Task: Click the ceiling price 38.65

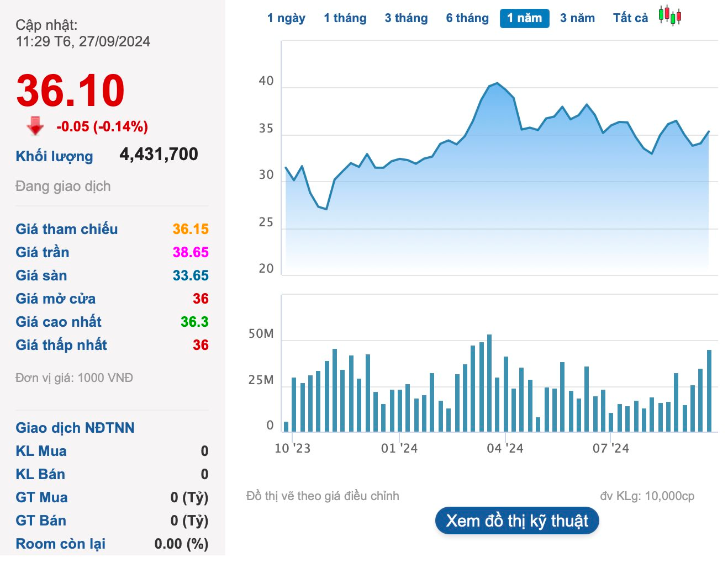Action: coord(191,252)
